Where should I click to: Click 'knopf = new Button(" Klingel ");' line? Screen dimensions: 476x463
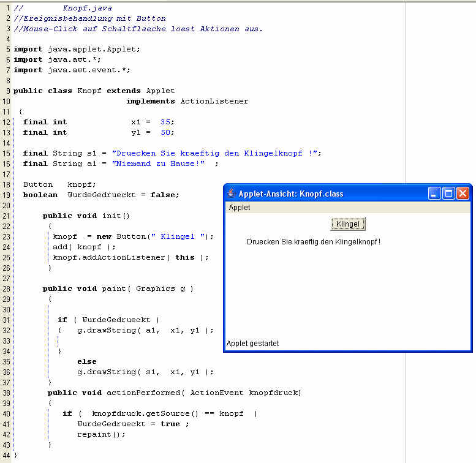(x=134, y=236)
